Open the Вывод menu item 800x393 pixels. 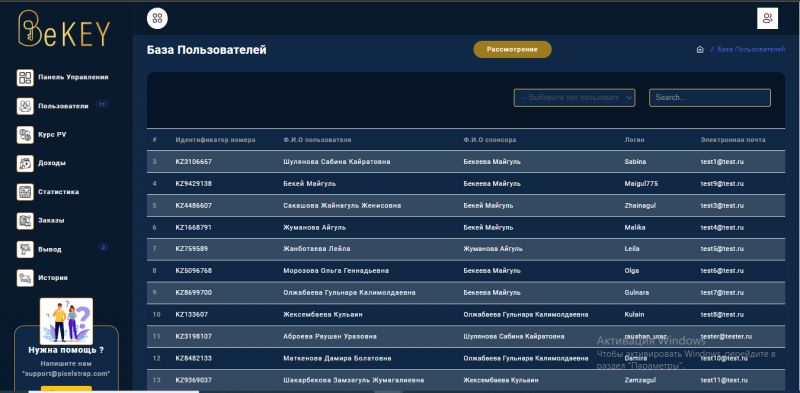point(49,250)
